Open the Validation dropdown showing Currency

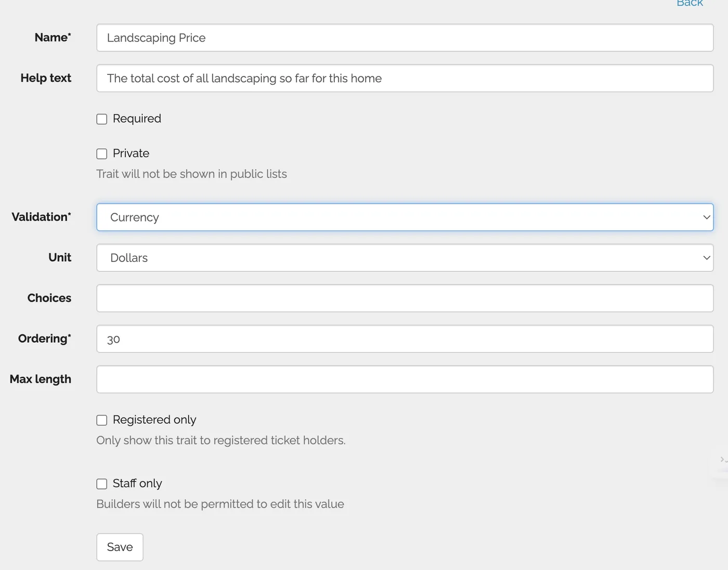[x=405, y=217]
